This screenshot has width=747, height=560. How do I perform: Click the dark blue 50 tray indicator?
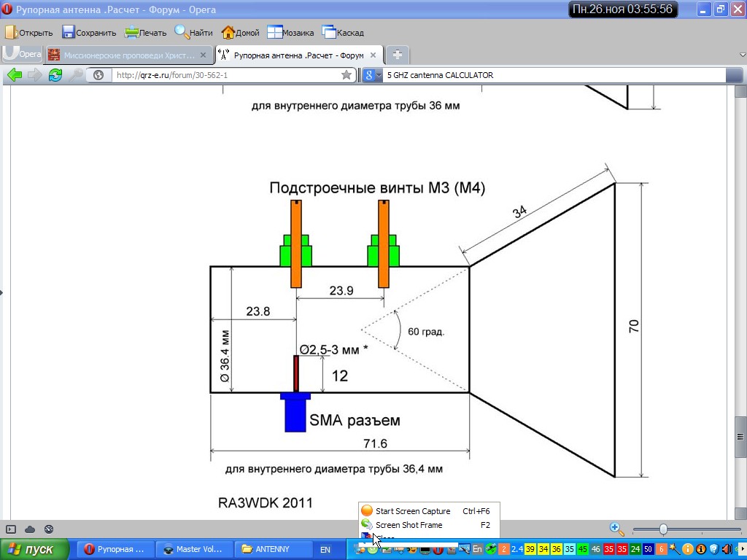648,549
